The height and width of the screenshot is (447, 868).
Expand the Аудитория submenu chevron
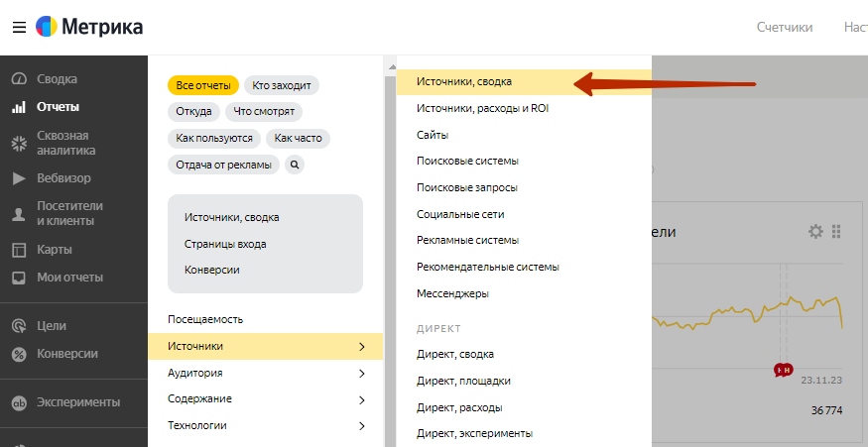[362, 374]
